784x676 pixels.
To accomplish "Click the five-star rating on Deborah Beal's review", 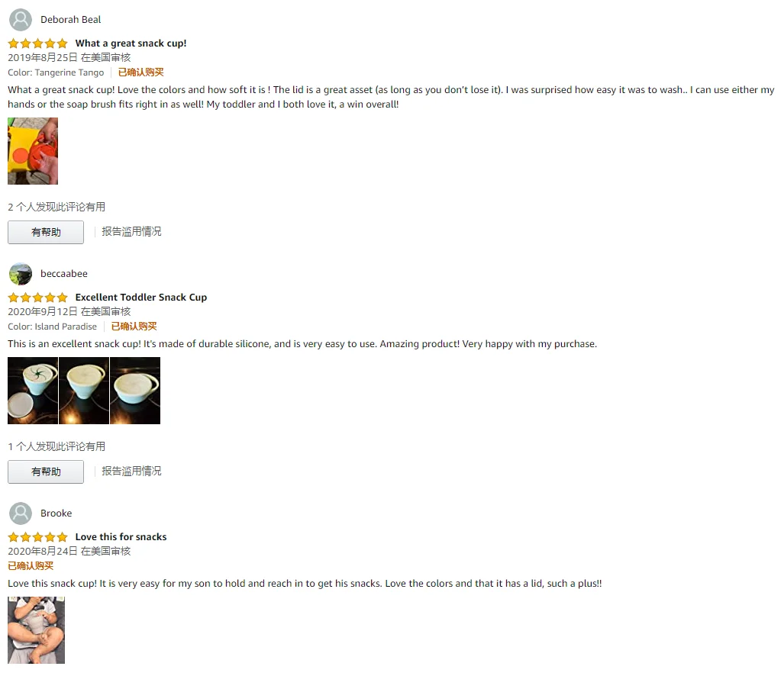I will pyautogui.click(x=37, y=43).
